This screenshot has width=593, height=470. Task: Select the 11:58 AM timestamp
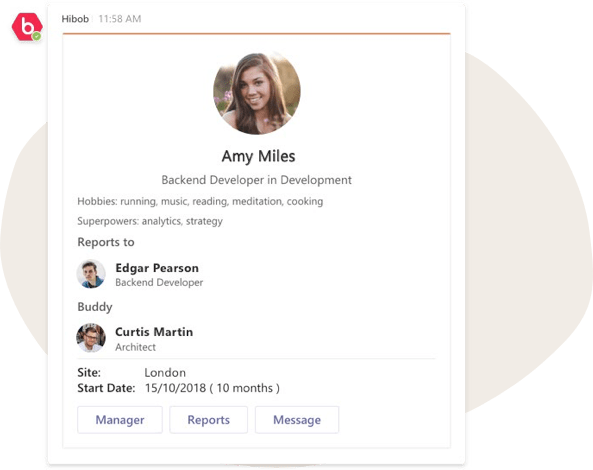(x=120, y=19)
